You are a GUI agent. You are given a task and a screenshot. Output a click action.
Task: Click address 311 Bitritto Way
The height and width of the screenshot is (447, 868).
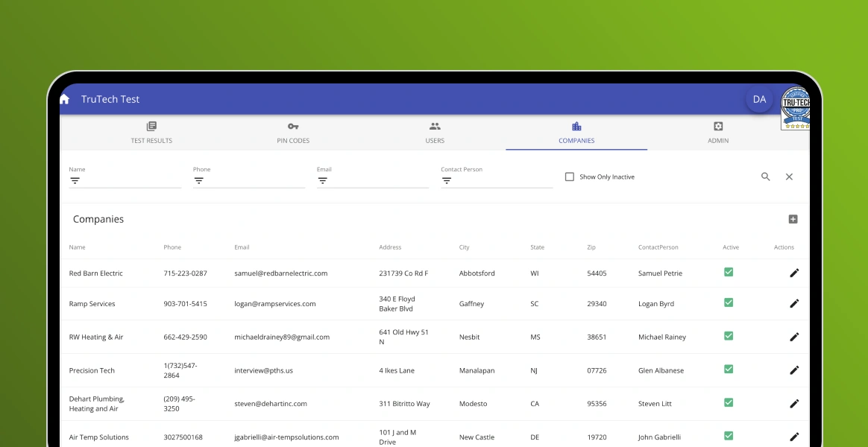[x=405, y=404]
